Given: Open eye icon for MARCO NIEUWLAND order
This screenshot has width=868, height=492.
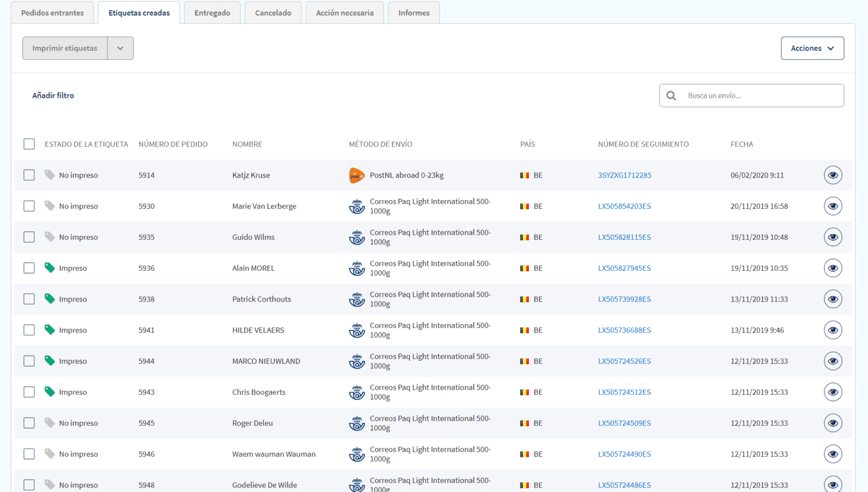Looking at the screenshot, I should pos(833,361).
